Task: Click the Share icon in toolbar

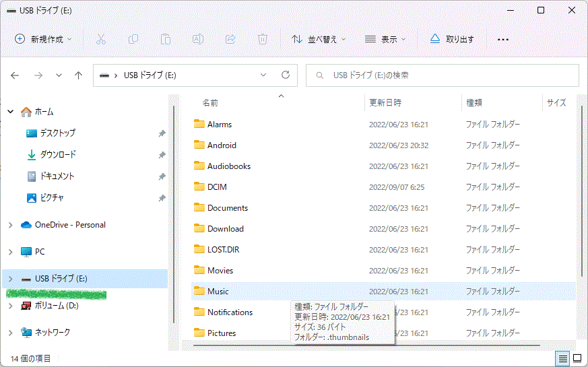Action: pyautogui.click(x=230, y=39)
